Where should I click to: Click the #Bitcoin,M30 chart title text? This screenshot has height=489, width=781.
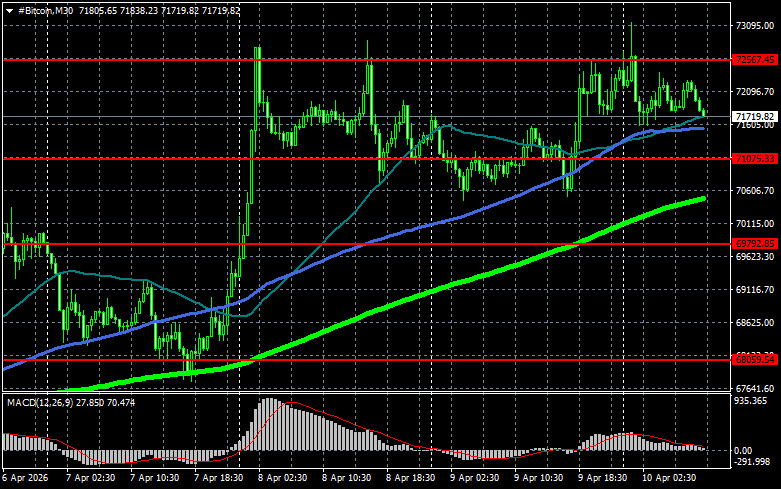[46, 8]
